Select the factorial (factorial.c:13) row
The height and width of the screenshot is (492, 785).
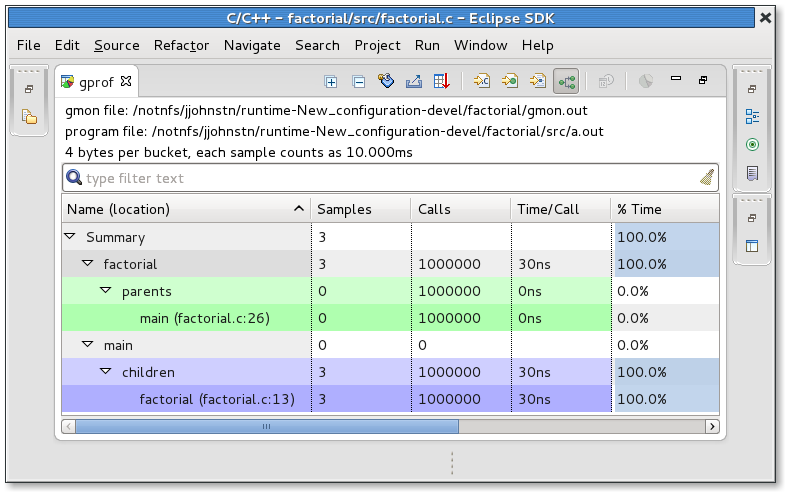tap(390, 399)
